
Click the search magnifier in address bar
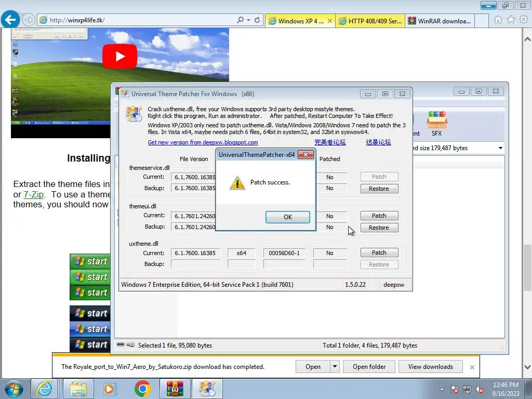point(240,20)
